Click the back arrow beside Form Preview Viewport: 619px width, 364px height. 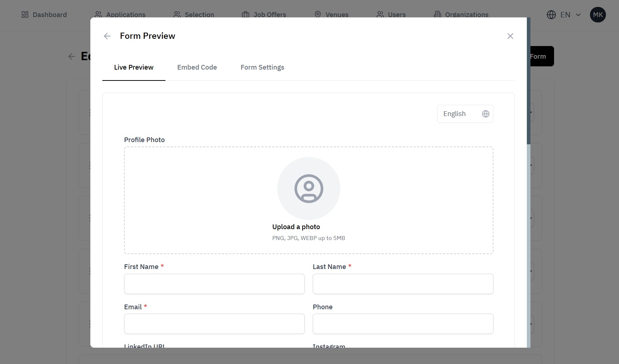[x=107, y=36]
